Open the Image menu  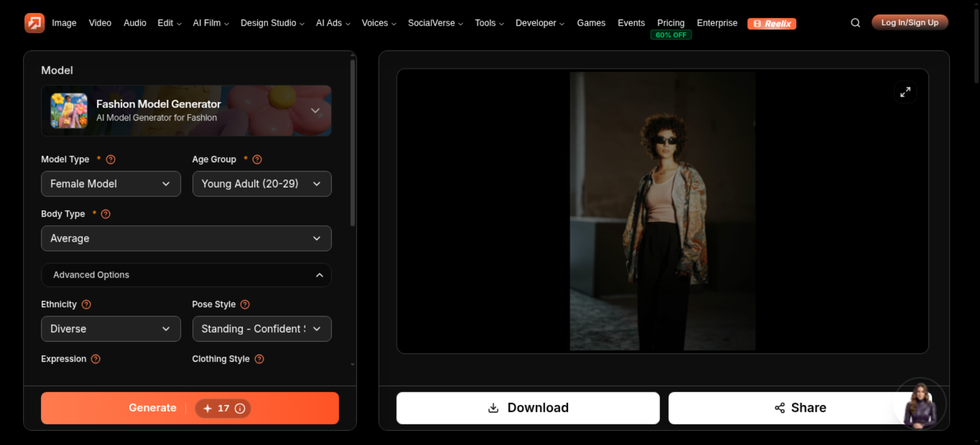pyautogui.click(x=64, y=23)
